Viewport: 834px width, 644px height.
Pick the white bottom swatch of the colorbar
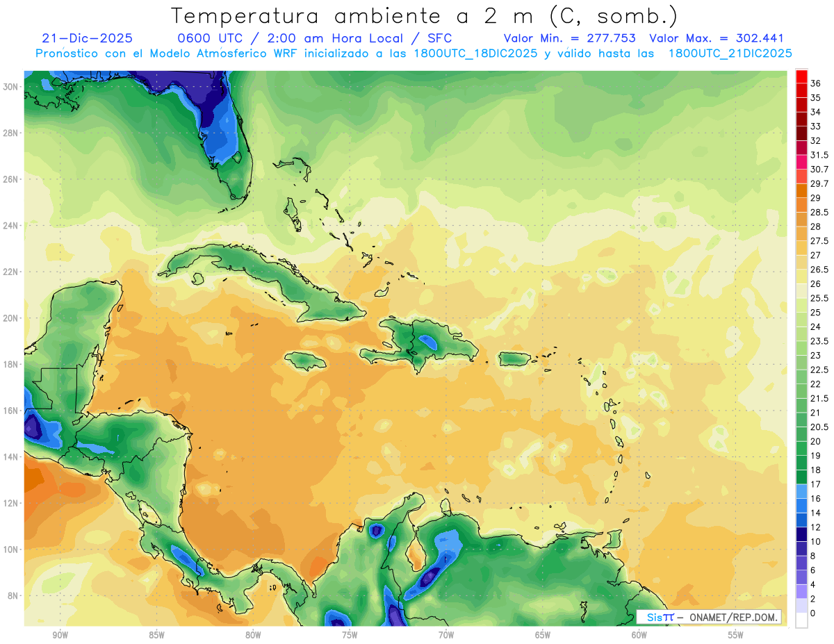pos(801,620)
